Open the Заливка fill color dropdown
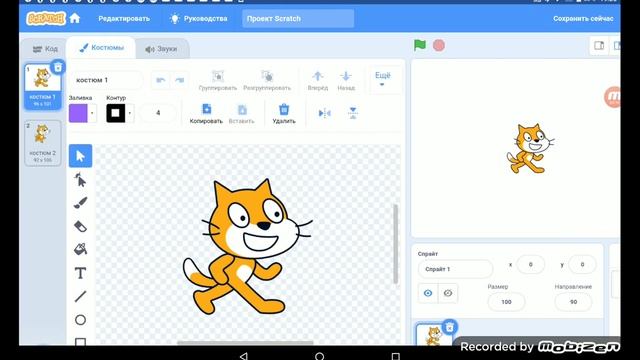 pos(92,113)
